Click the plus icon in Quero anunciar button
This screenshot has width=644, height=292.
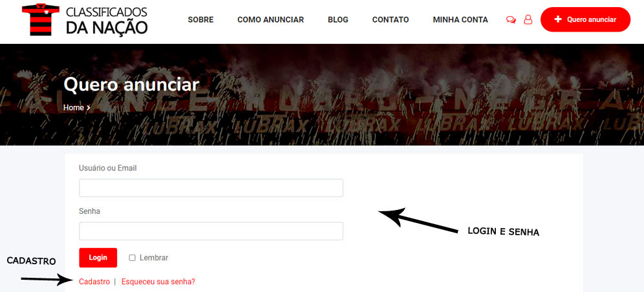click(x=558, y=19)
